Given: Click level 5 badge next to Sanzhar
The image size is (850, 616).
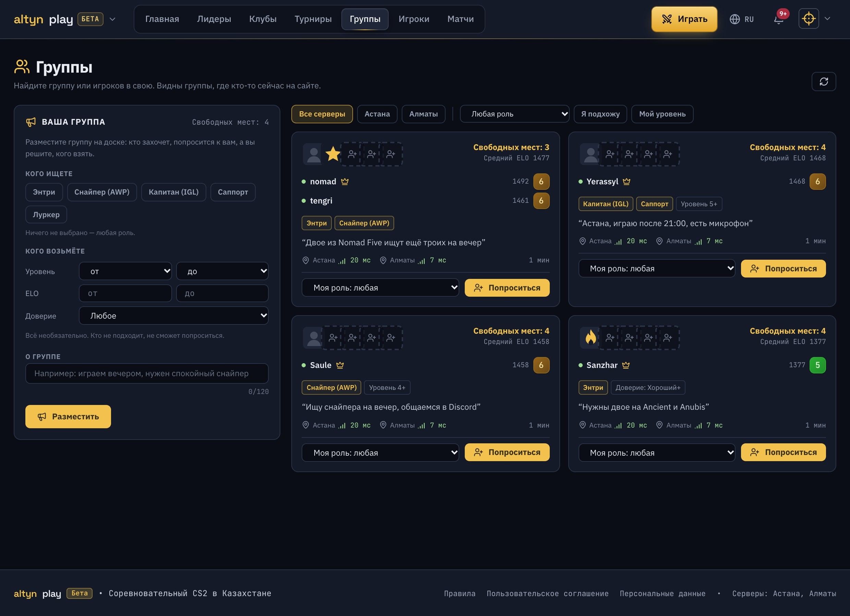Looking at the screenshot, I should tap(817, 365).
